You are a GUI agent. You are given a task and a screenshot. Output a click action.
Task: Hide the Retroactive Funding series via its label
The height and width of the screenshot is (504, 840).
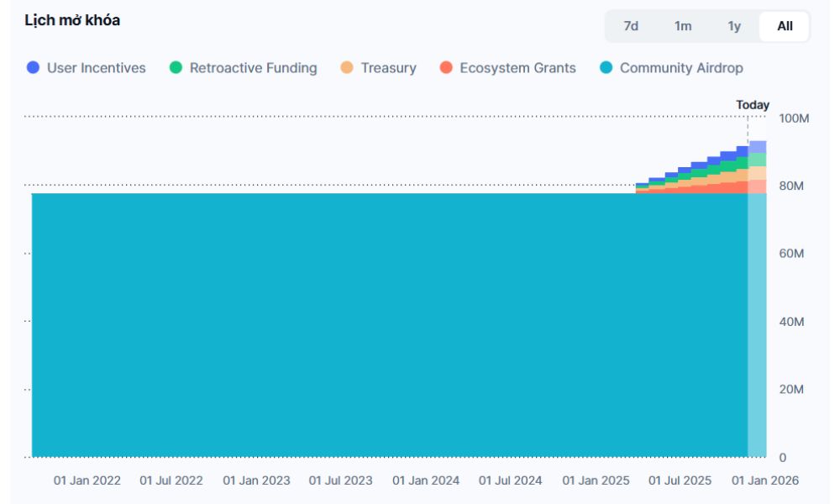253,68
